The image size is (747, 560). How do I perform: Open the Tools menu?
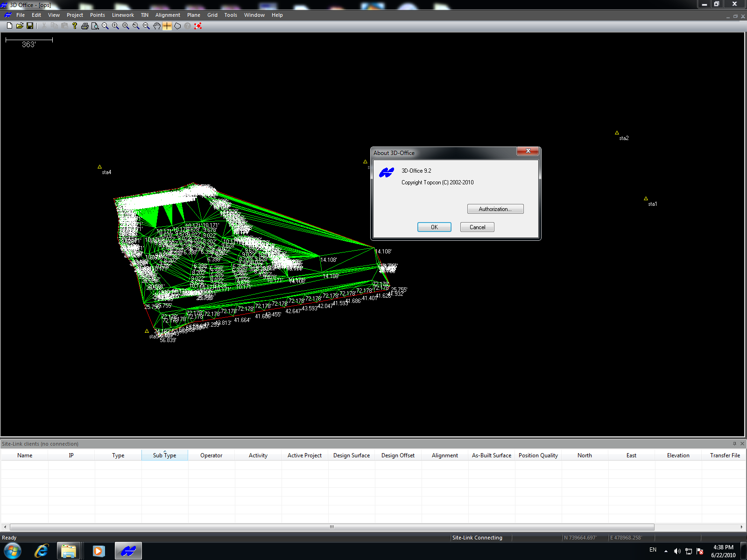click(x=231, y=15)
